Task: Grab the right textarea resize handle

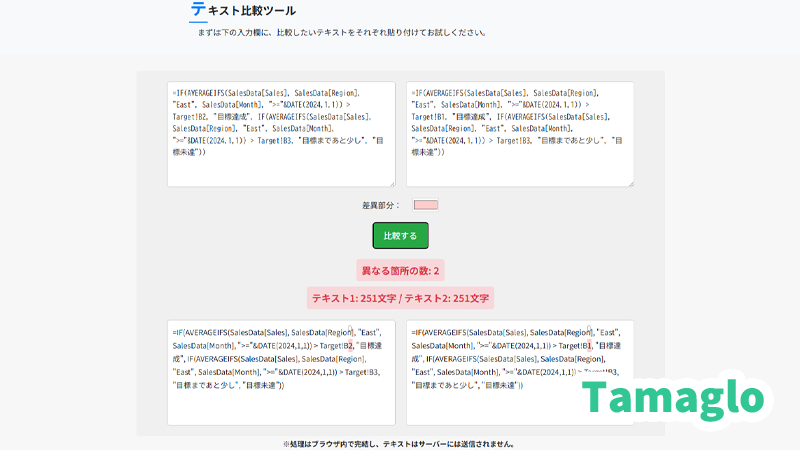Action: tap(630, 182)
